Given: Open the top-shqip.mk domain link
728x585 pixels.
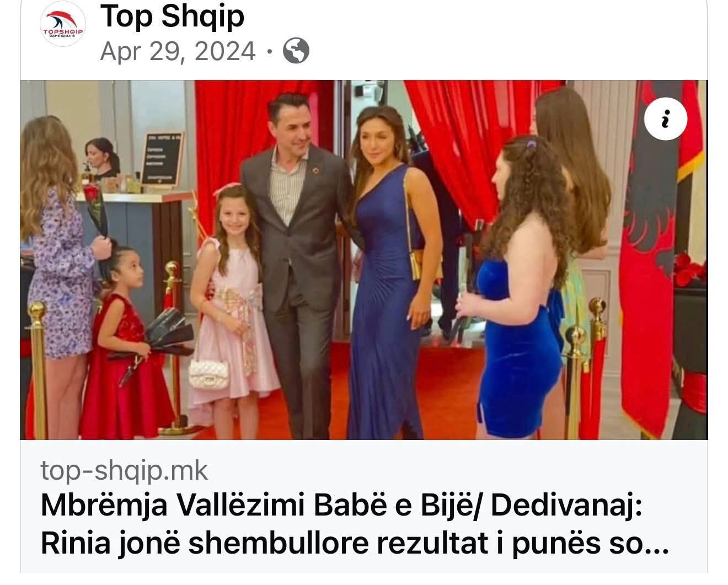Looking at the screenshot, I should [x=124, y=470].
